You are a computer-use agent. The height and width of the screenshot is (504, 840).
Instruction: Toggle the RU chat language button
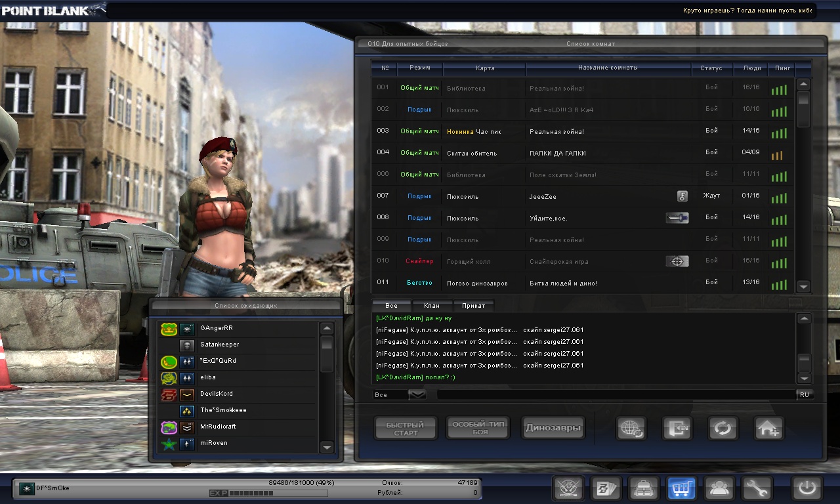coord(805,394)
